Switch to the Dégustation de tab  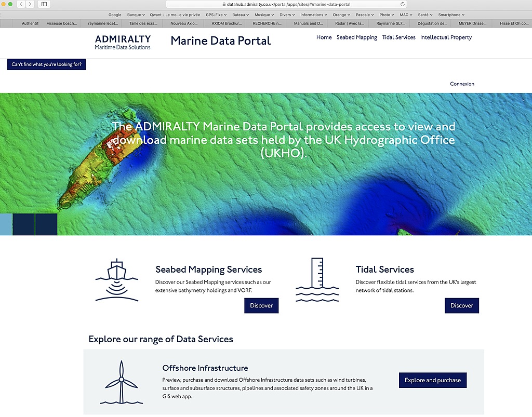coord(430,23)
